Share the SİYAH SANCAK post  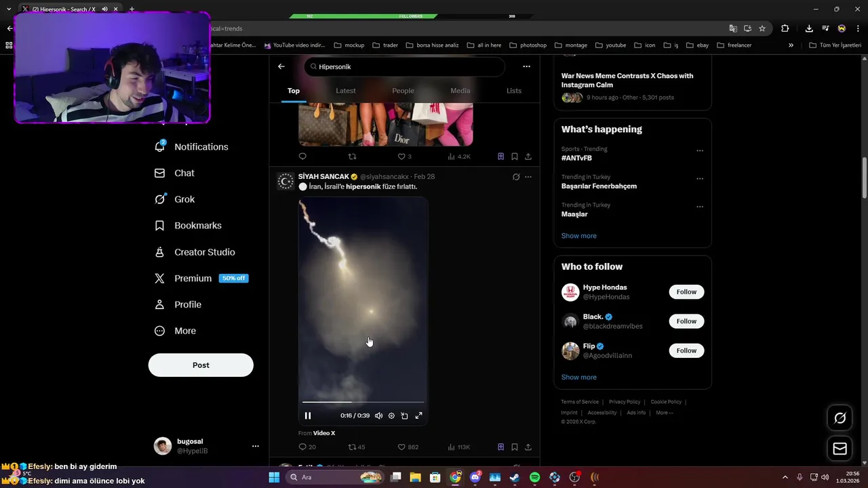coord(528,447)
